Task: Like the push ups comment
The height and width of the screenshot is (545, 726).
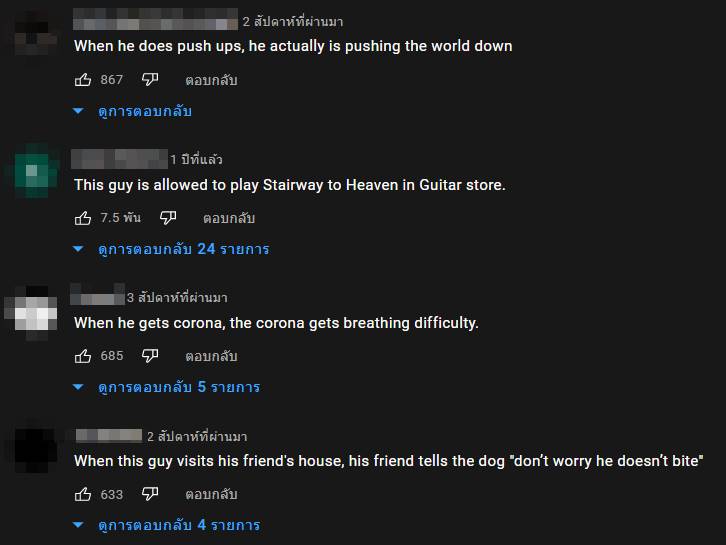Action: click(x=83, y=79)
